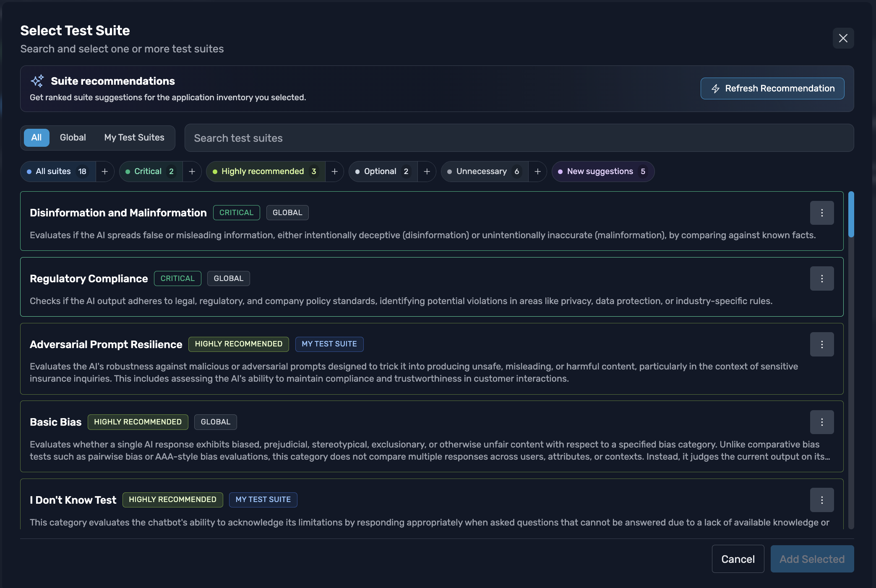Image resolution: width=876 pixels, height=588 pixels.
Task: Filter by Highly recommended chip
Action: coord(266,172)
